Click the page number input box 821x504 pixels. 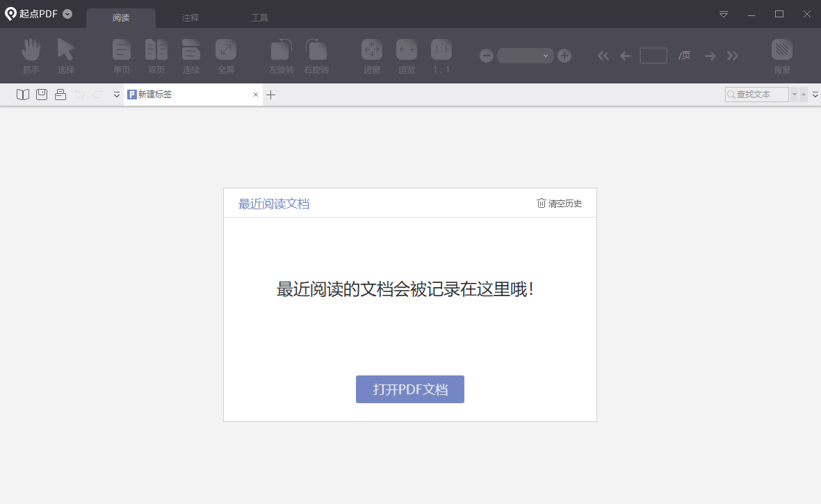653,56
